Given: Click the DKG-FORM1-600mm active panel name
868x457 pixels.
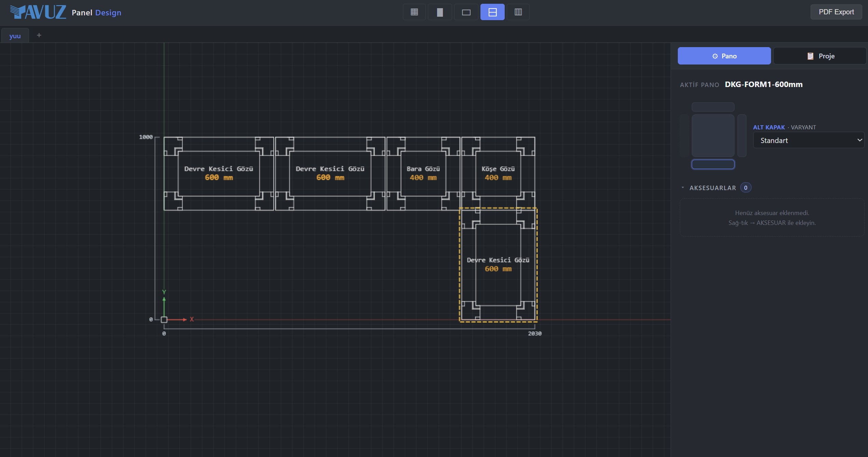Looking at the screenshot, I should click(764, 84).
